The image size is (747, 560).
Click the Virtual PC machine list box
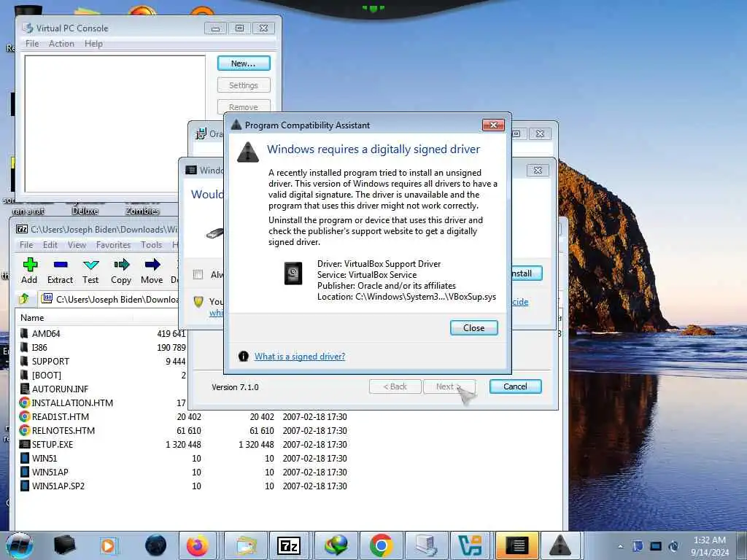pos(115,124)
